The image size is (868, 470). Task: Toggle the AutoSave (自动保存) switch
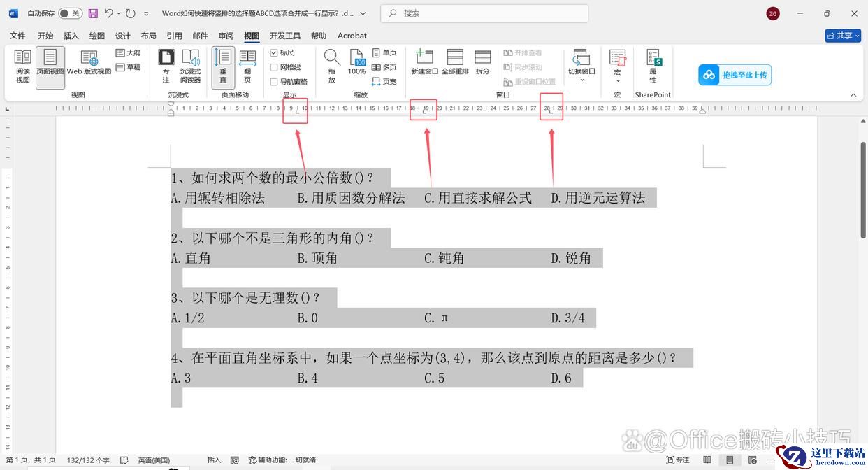69,13
